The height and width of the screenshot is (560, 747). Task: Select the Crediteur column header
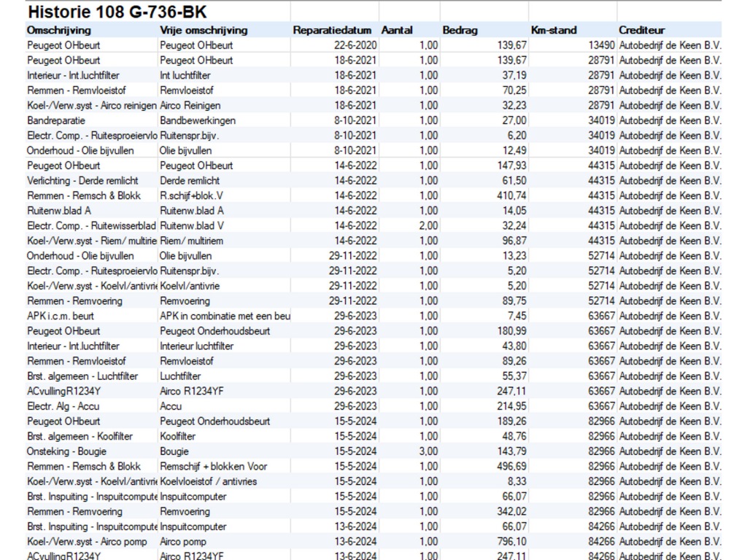(x=642, y=30)
